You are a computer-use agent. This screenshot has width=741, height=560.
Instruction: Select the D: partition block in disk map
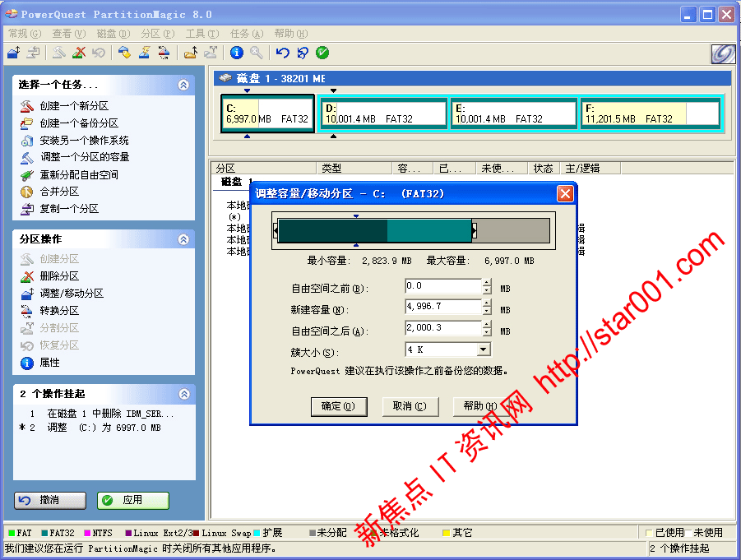[x=384, y=113]
